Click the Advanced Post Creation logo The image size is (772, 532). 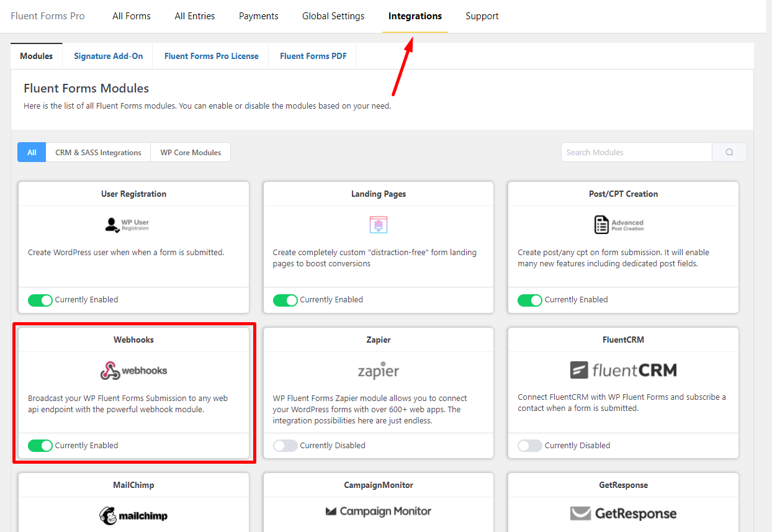tap(619, 225)
